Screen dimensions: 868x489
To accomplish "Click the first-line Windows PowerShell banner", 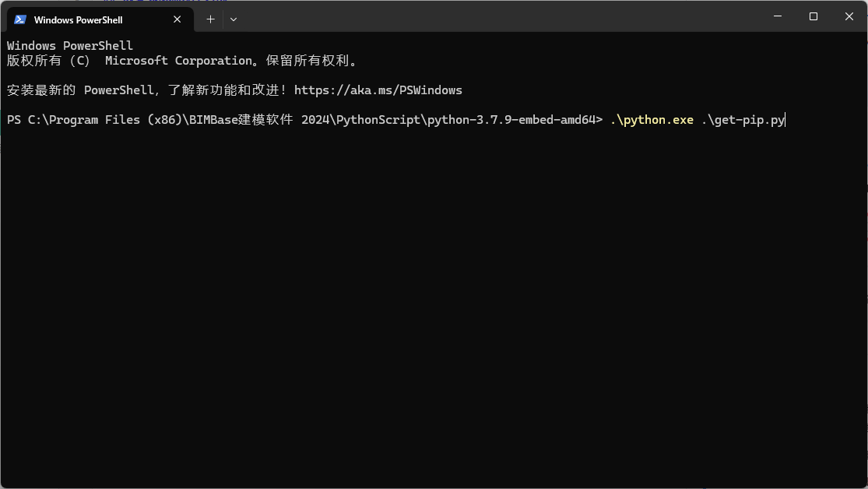I will pos(70,46).
